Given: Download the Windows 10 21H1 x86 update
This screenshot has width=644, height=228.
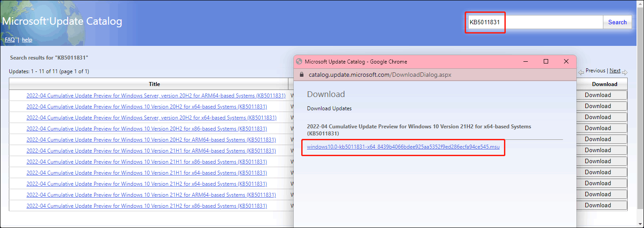Looking at the screenshot, I should point(602,161).
